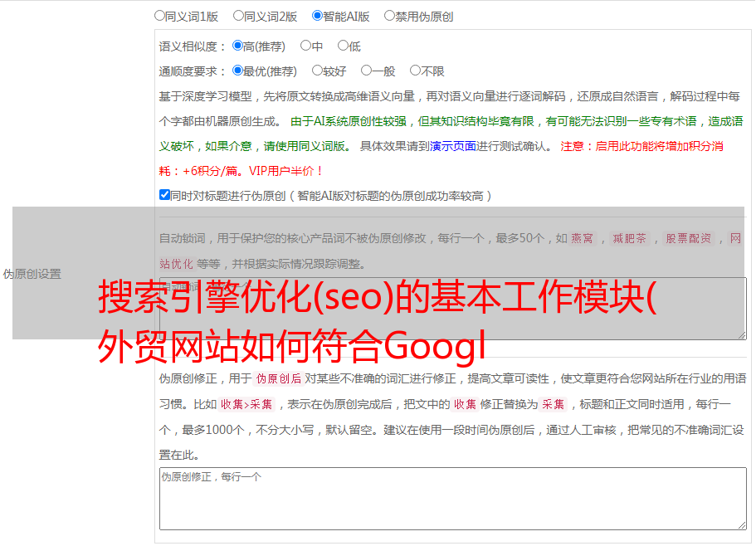This screenshot has width=756, height=546.
Task: Set 通顺度要求 to 最优(推荐)
Action: point(237,71)
